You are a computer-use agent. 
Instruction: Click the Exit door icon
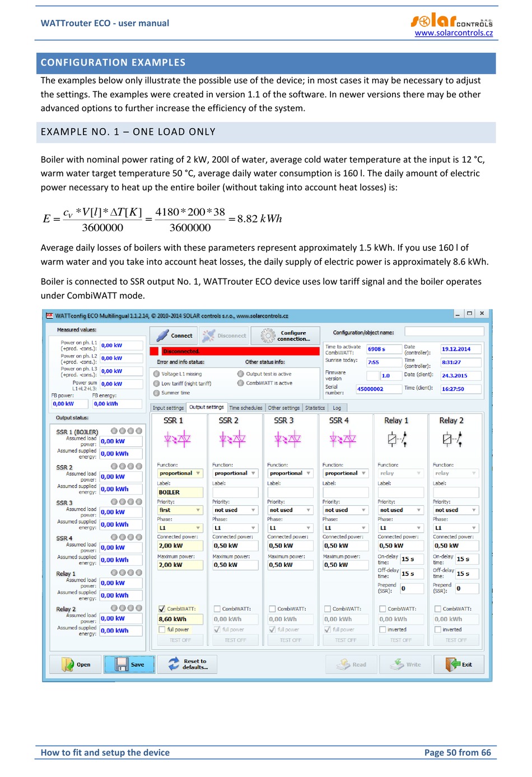pos(452,664)
